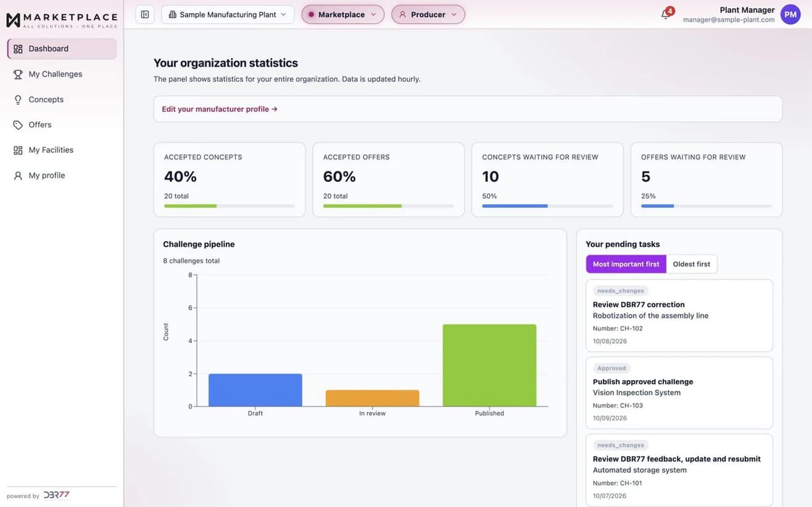Click the My Facilities grid icon
812x507 pixels.
pyautogui.click(x=18, y=150)
